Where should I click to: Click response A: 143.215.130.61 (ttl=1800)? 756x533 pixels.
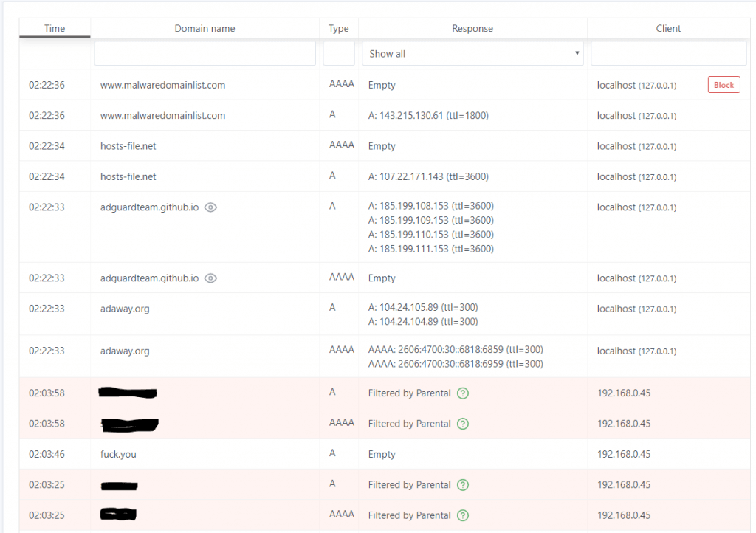[428, 116]
